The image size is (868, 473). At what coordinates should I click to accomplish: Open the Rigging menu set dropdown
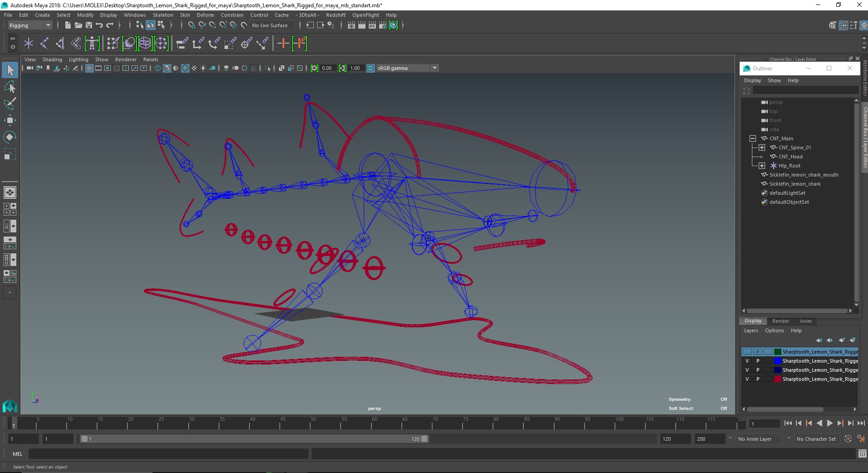pyautogui.click(x=30, y=25)
